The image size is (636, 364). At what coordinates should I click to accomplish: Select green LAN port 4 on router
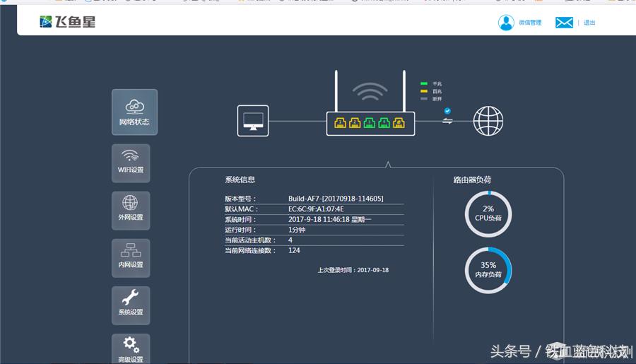coord(384,122)
